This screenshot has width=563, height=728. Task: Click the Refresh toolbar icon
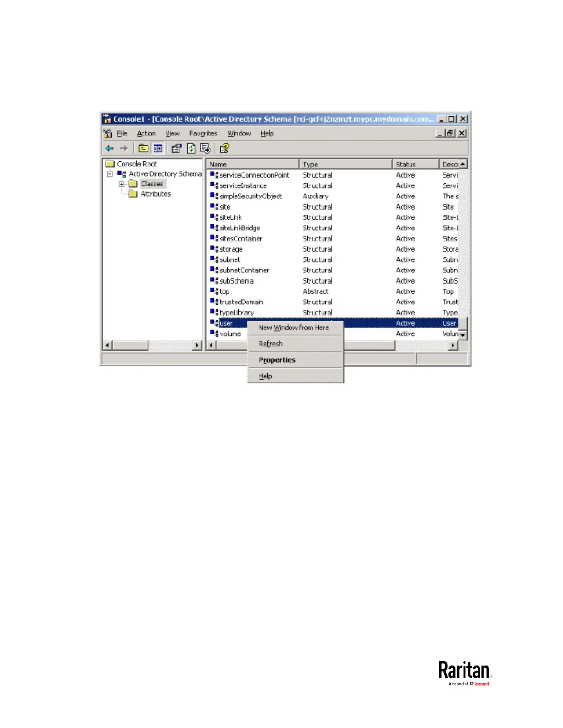pos(191,148)
